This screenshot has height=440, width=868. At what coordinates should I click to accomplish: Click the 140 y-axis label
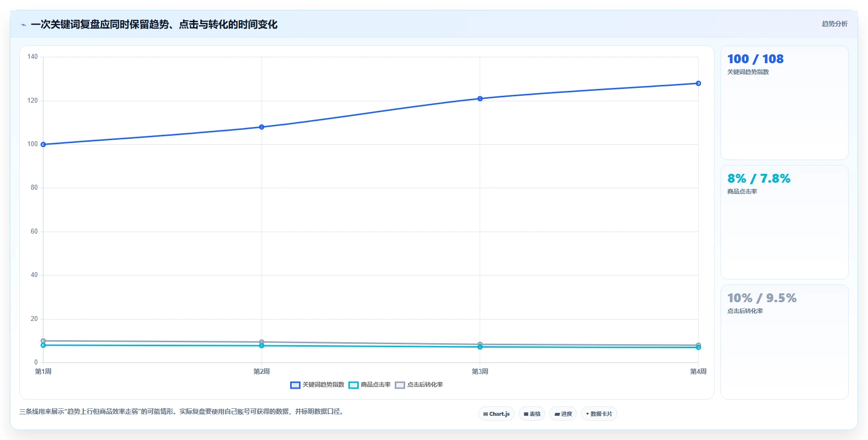pos(33,57)
